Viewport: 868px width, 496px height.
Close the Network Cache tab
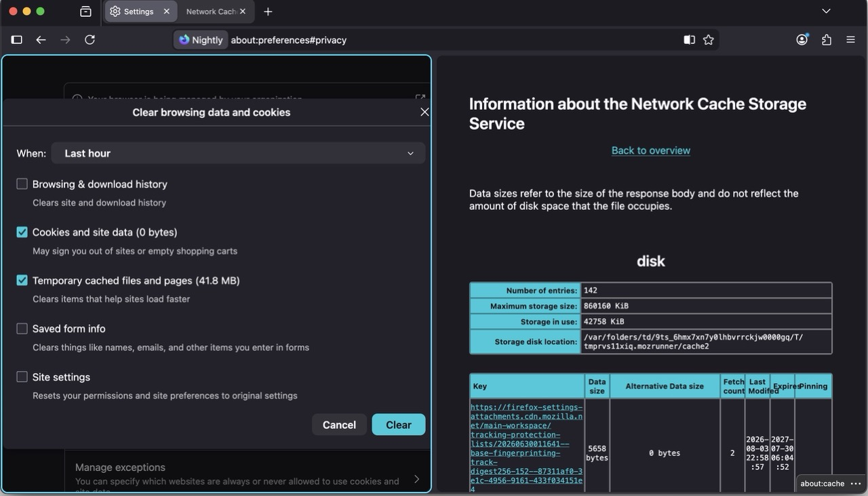[243, 12]
